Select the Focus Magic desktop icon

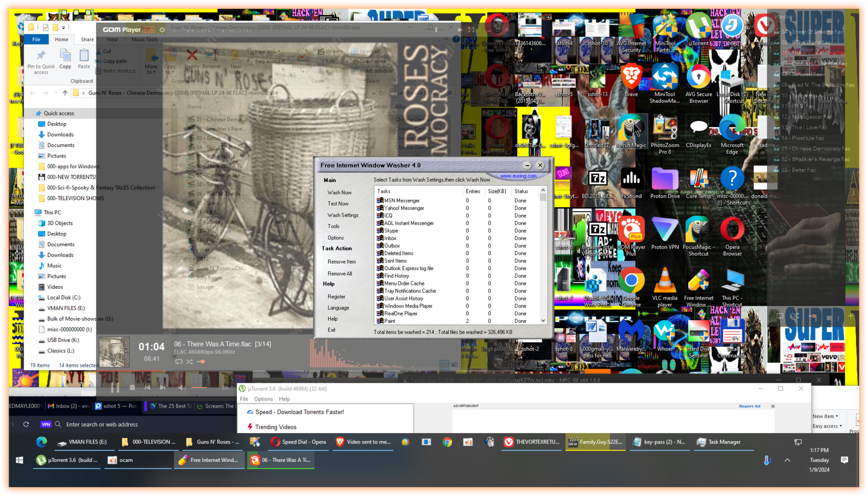631,131
